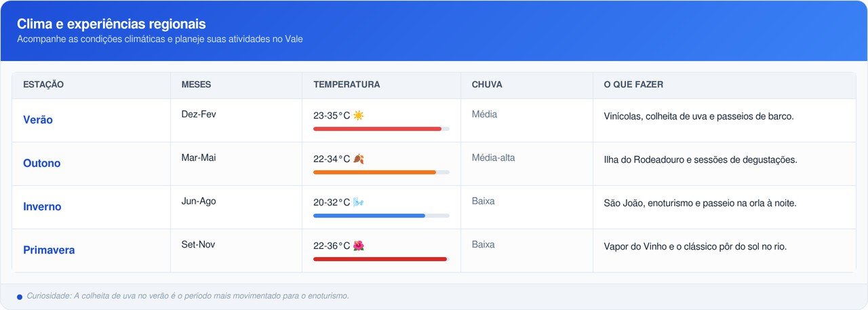Image resolution: width=868 pixels, height=310 pixels.
Task: Click the Chuva column header
Action: coord(487,85)
